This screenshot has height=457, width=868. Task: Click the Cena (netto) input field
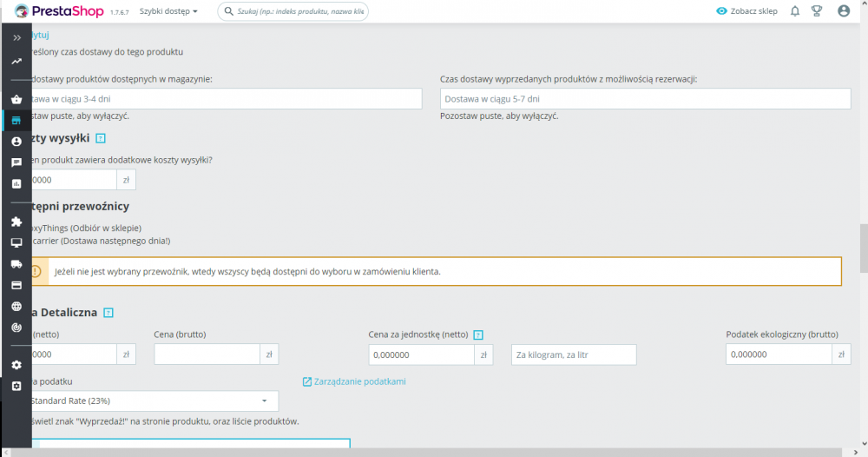coord(72,354)
